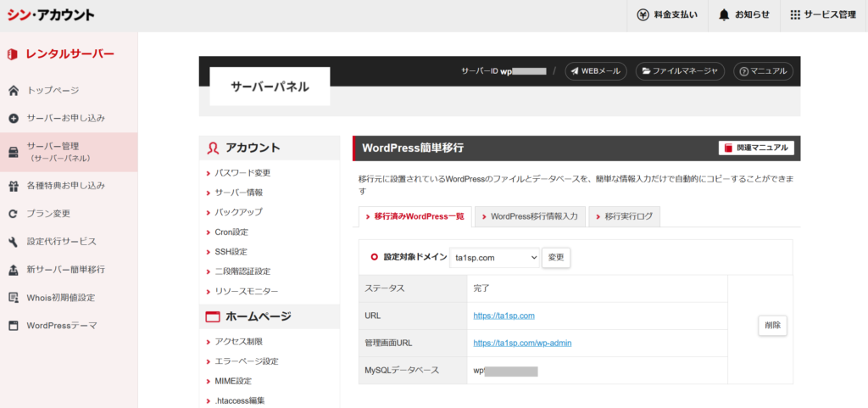Open サーバーお申し込み plus icon
The height and width of the screenshot is (408, 868).
point(14,118)
